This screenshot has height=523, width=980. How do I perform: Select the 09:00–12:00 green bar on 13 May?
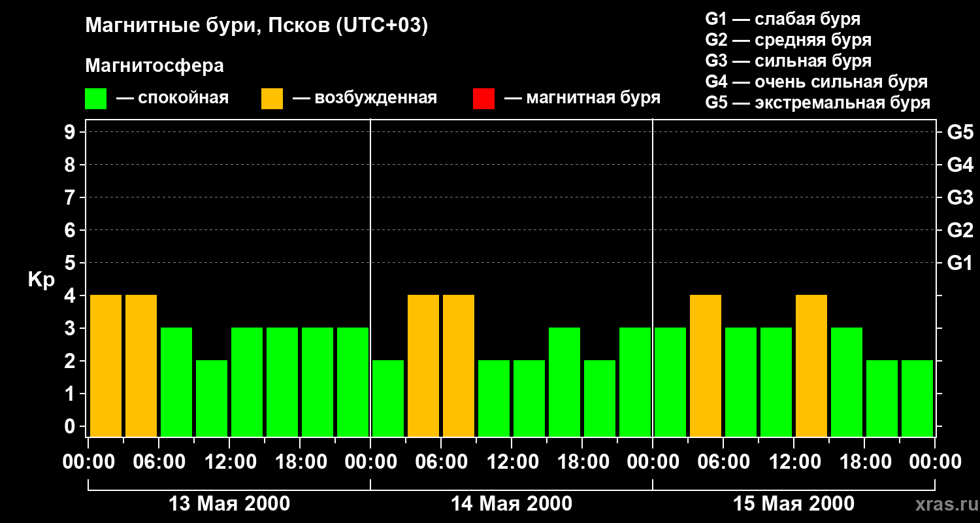[x=212, y=398]
